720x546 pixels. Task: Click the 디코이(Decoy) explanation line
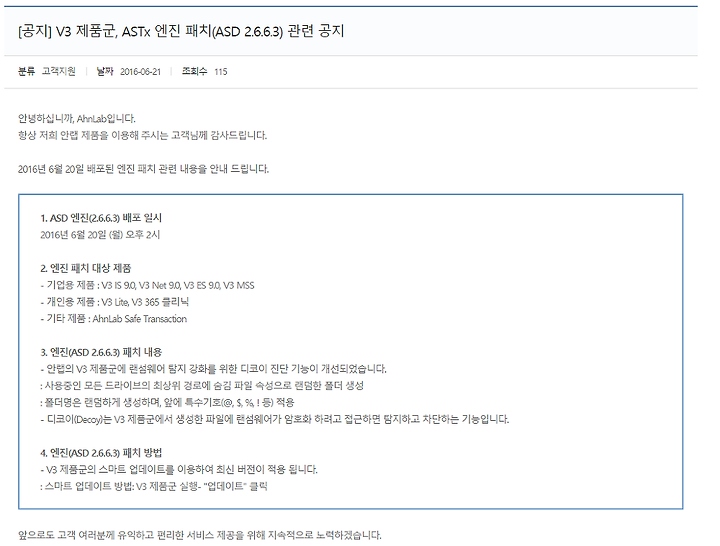275,419
